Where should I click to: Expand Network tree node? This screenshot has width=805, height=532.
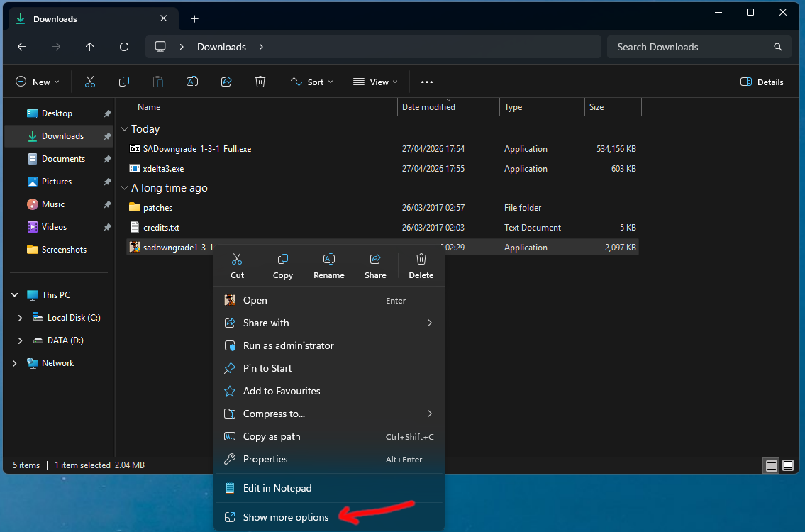click(14, 363)
